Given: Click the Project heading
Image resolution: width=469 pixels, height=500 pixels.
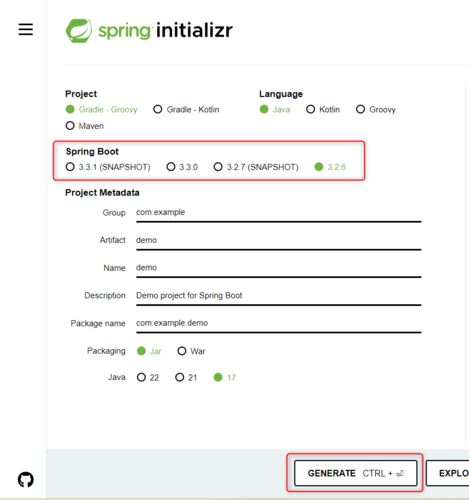Looking at the screenshot, I should (x=81, y=94).
